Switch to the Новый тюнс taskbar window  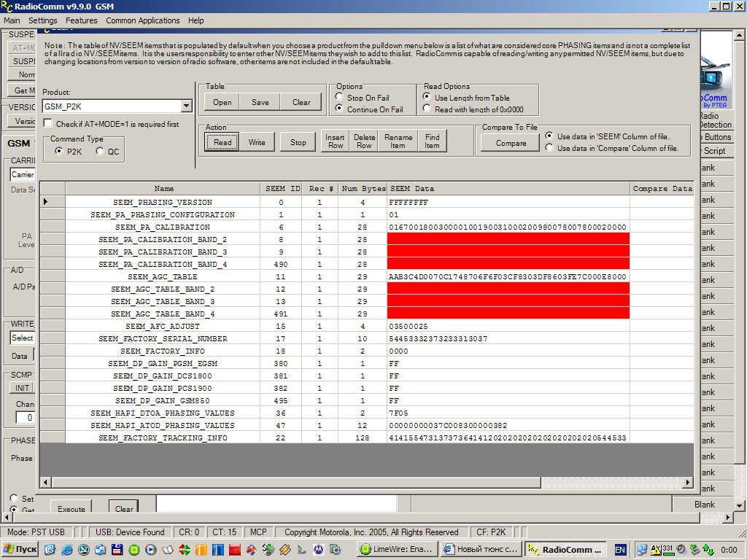coord(480,550)
